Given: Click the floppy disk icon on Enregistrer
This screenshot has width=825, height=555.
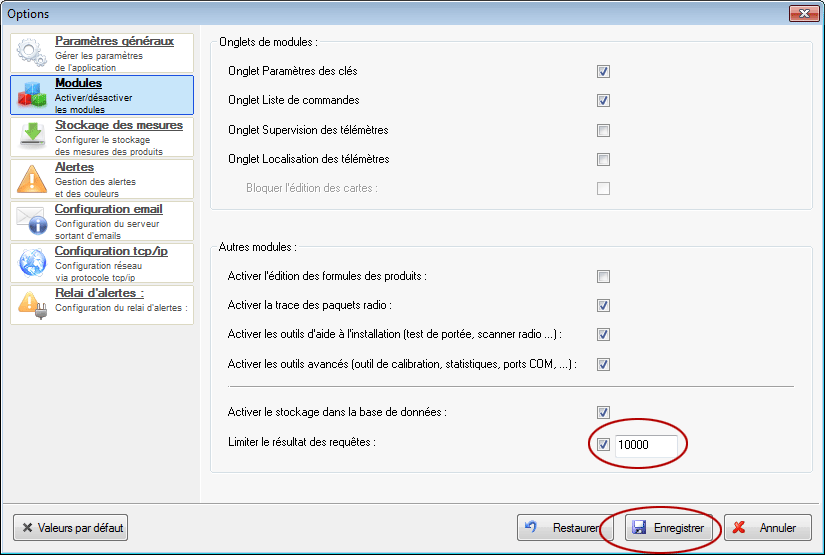Looking at the screenshot, I should click(x=639, y=528).
